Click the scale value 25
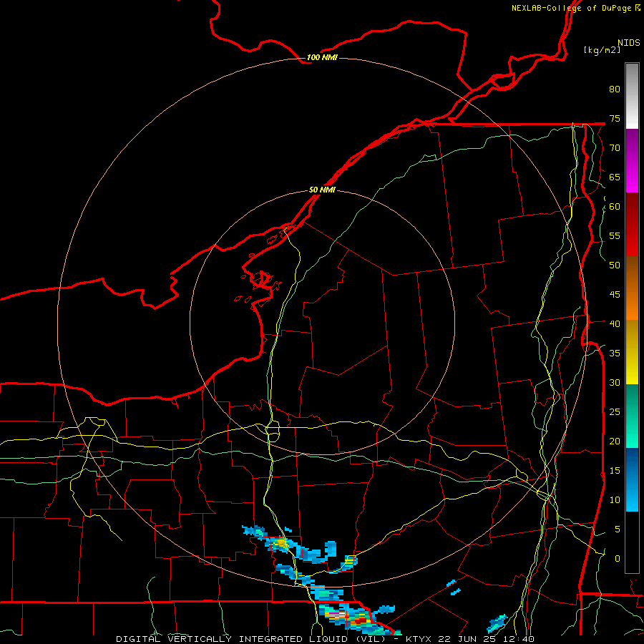The height and width of the screenshot is (644, 644). click(x=615, y=412)
